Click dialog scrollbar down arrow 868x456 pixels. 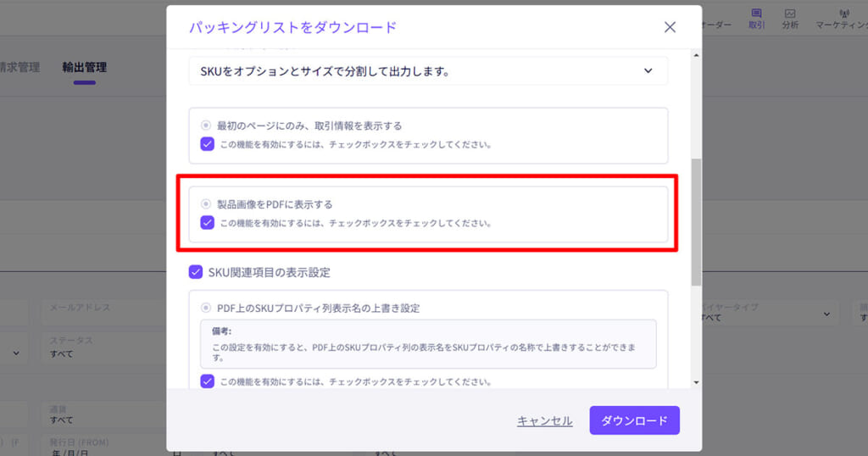pyautogui.click(x=696, y=382)
